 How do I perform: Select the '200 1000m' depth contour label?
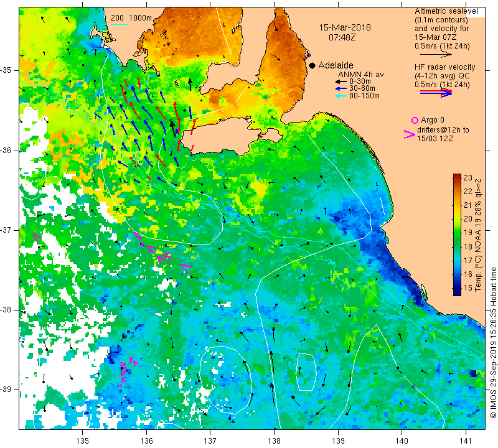click(x=131, y=18)
